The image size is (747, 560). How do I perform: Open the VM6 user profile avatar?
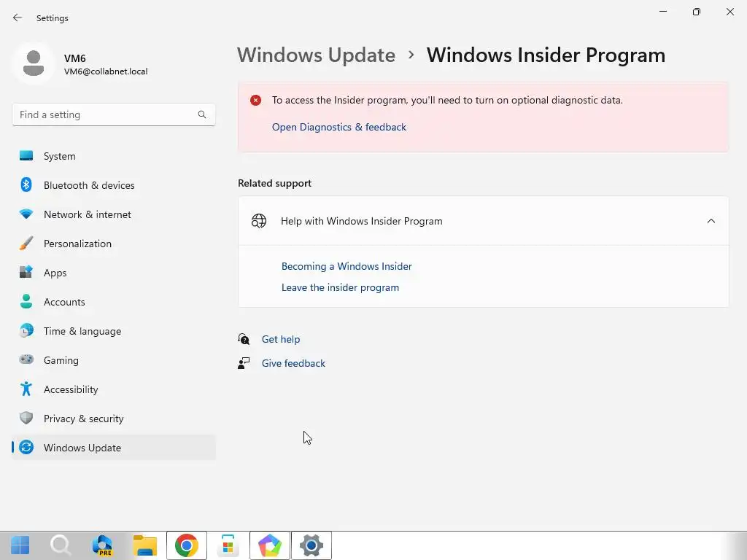[x=34, y=63]
